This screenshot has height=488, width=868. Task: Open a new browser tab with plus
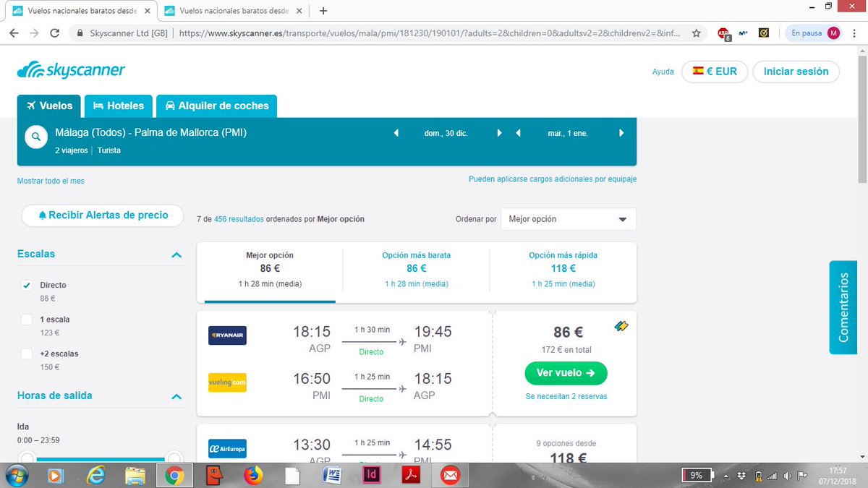coord(323,11)
